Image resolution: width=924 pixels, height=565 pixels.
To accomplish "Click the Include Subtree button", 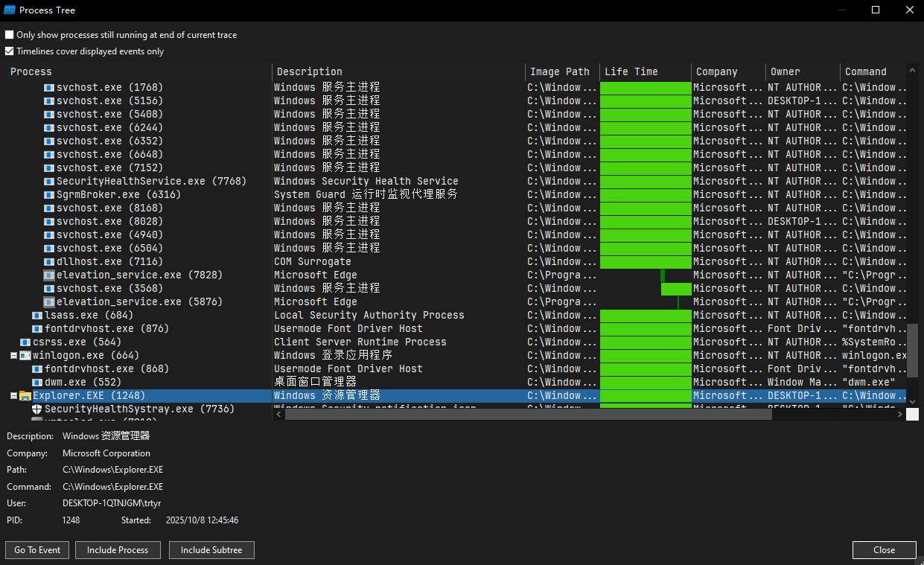I will (211, 550).
